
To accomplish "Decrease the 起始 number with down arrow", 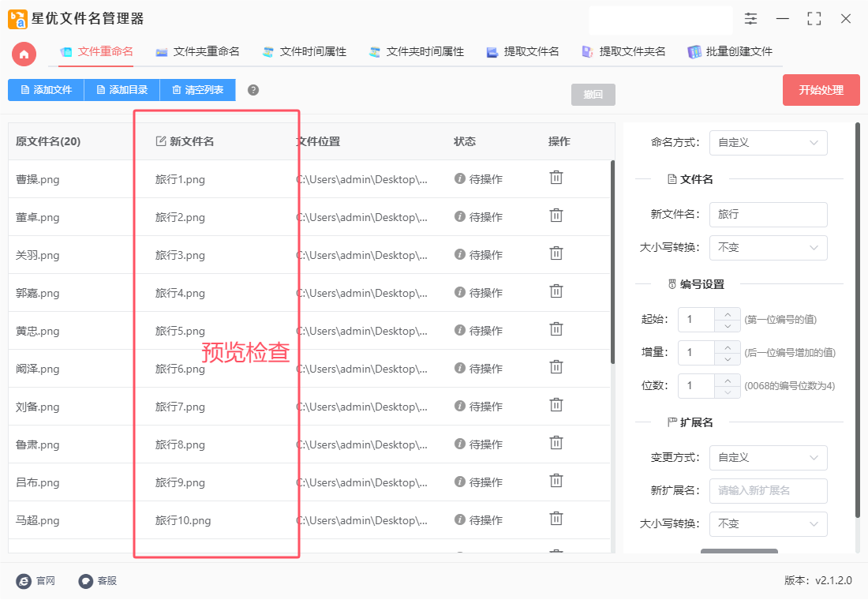I will (728, 326).
